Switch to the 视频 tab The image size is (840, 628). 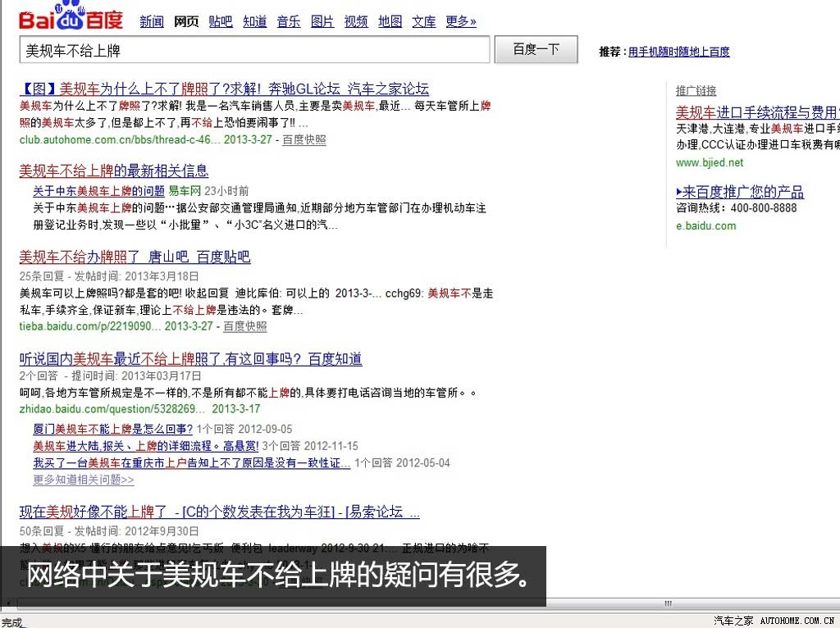356,21
